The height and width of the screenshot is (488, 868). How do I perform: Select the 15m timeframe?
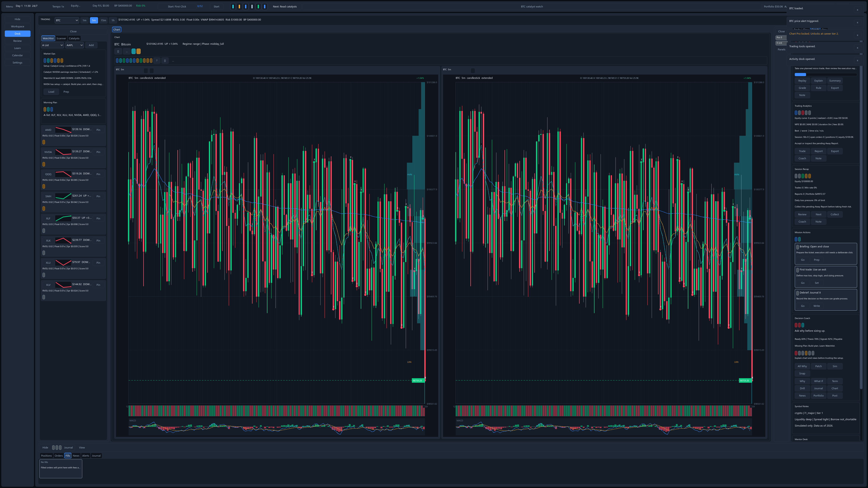point(104,20)
